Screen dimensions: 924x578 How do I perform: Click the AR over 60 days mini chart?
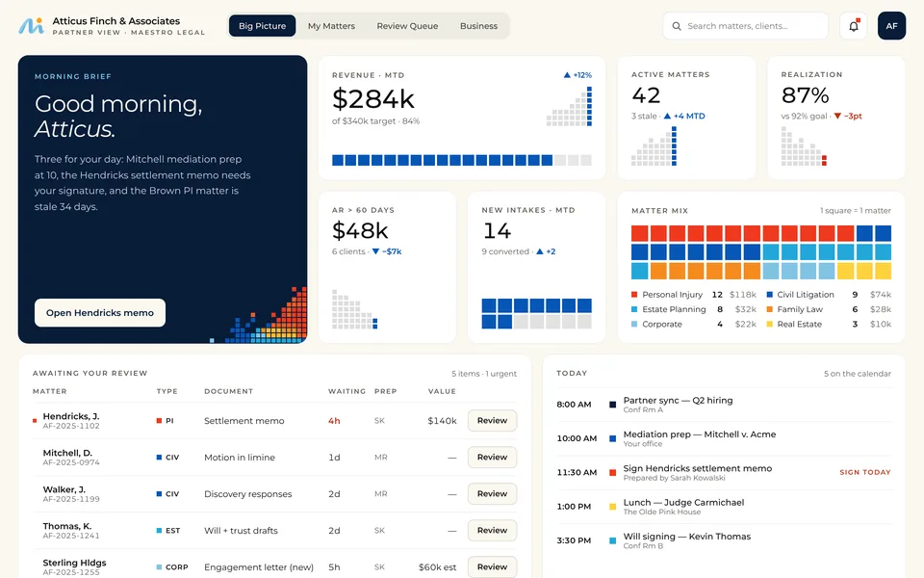355,309
